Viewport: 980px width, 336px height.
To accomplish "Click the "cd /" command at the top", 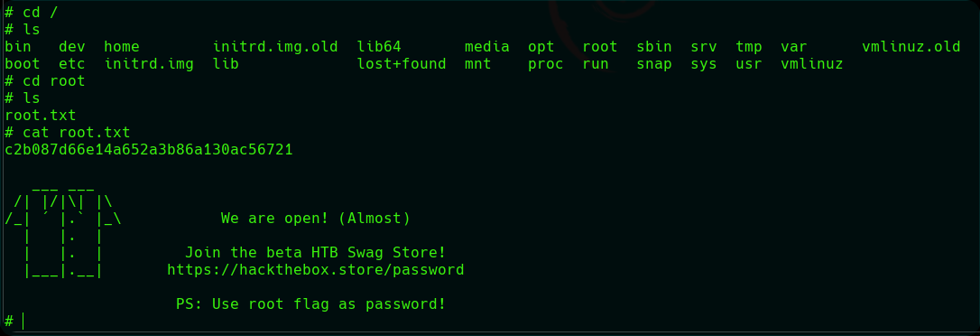I will pos(32,13).
